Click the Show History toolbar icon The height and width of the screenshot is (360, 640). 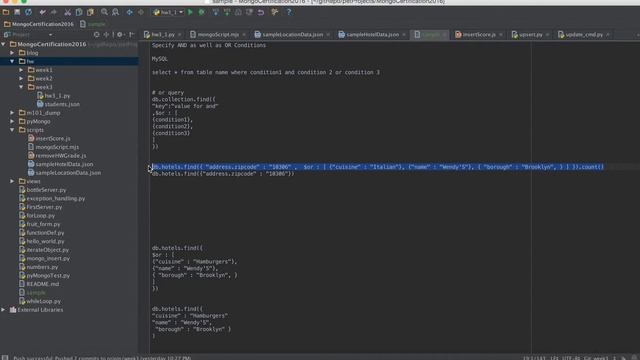coord(238,12)
